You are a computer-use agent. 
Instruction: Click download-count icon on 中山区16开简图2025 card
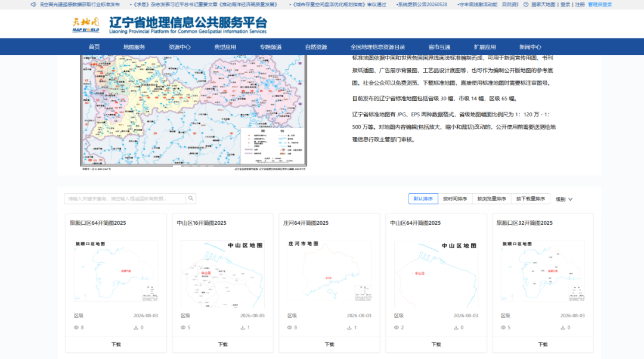(243, 327)
